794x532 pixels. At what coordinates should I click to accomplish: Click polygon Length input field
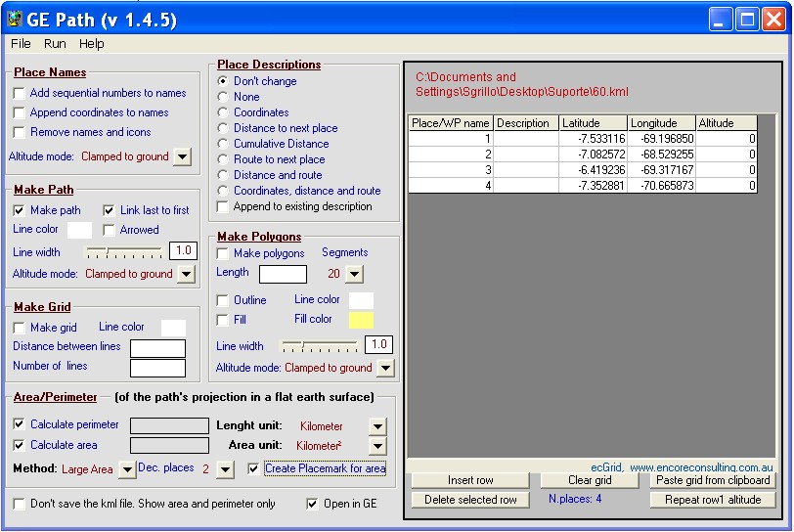click(x=283, y=274)
